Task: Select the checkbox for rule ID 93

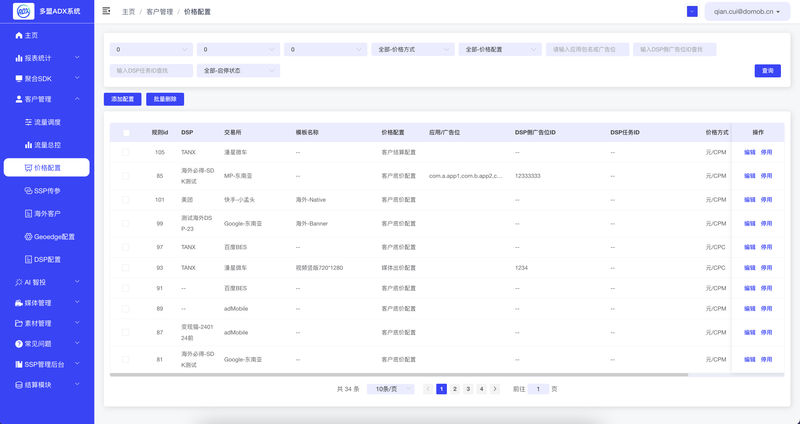Action: (126, 268)
